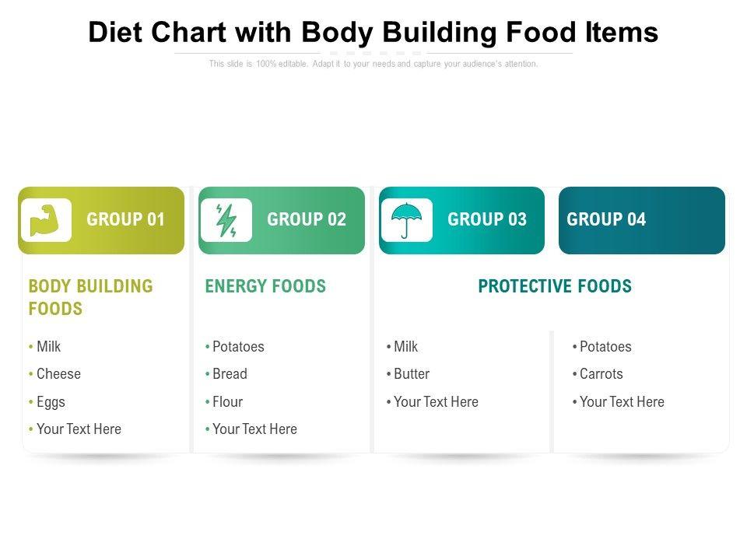Click the Flour bullet item
This screenshot has width=747, height=560.
(227, 402)
